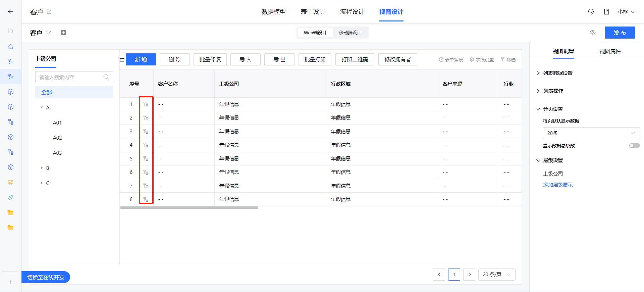Click the plus icon at sidebar bottom
644x292 pixels.
[x=10, y=282]
